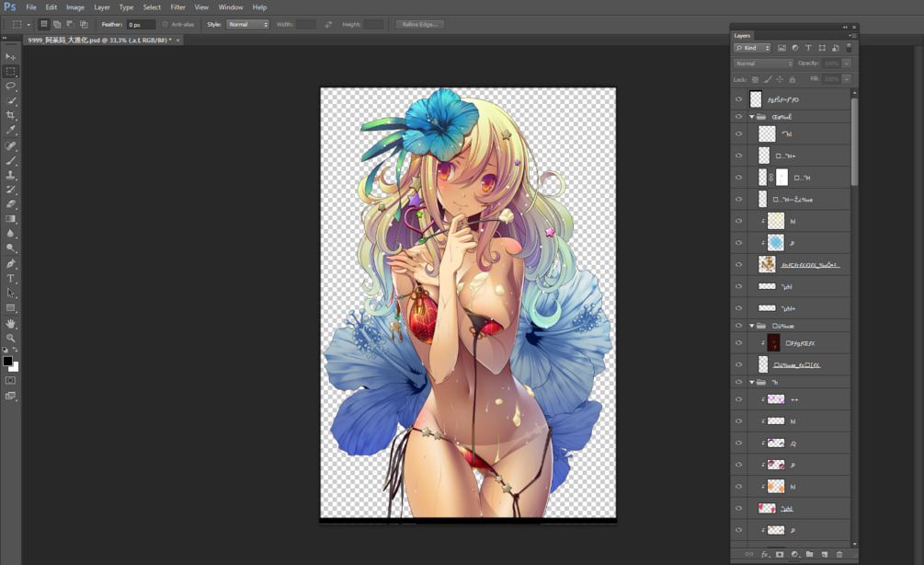The height and width of the screenshot is (565, 924).
Task: Select the Rectangle shape tool
Action: coord(11,308)
